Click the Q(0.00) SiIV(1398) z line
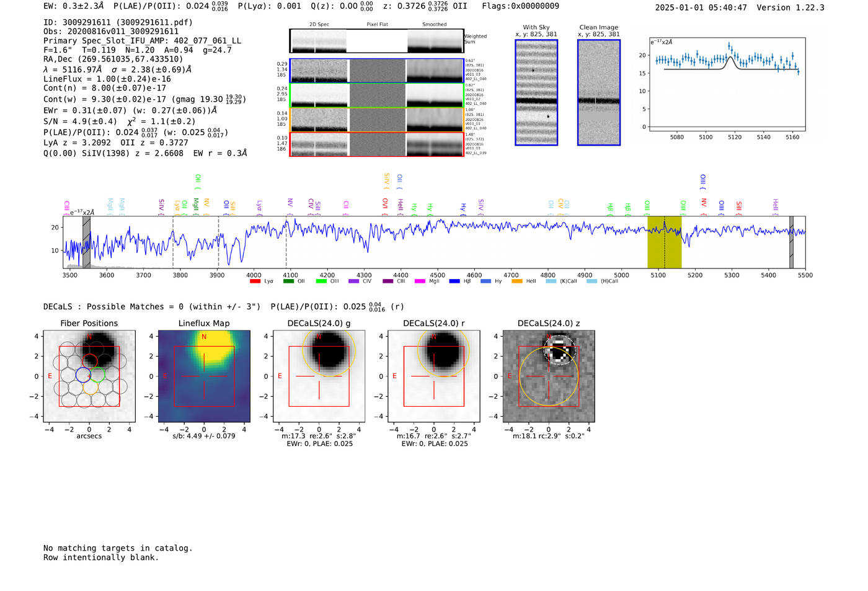 [x=145, y=153]
